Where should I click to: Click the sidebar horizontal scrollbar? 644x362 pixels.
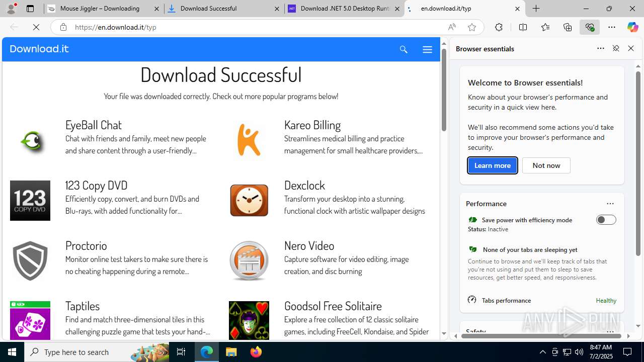click(541, 336)
